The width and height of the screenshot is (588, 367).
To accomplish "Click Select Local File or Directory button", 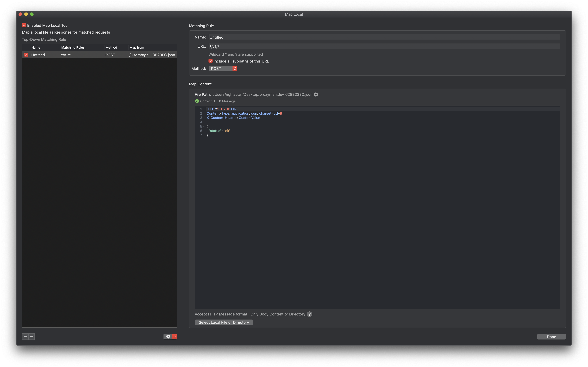I will pos(224,322).
